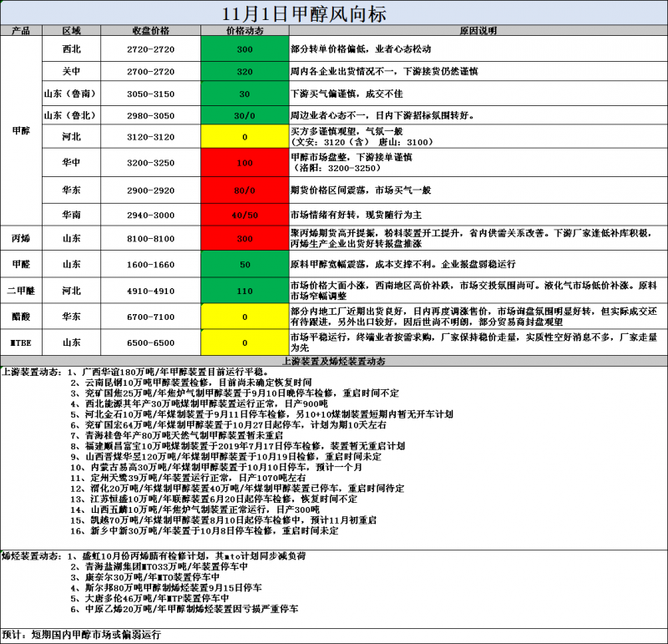Select price cell 6500-6500
The image size is (668, 644).
click(151, 342)
